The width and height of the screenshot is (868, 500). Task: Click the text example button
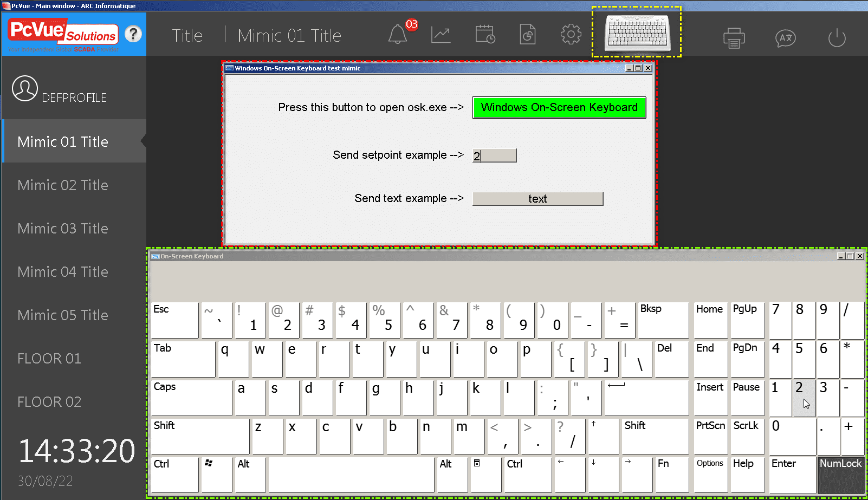point(537,199)
